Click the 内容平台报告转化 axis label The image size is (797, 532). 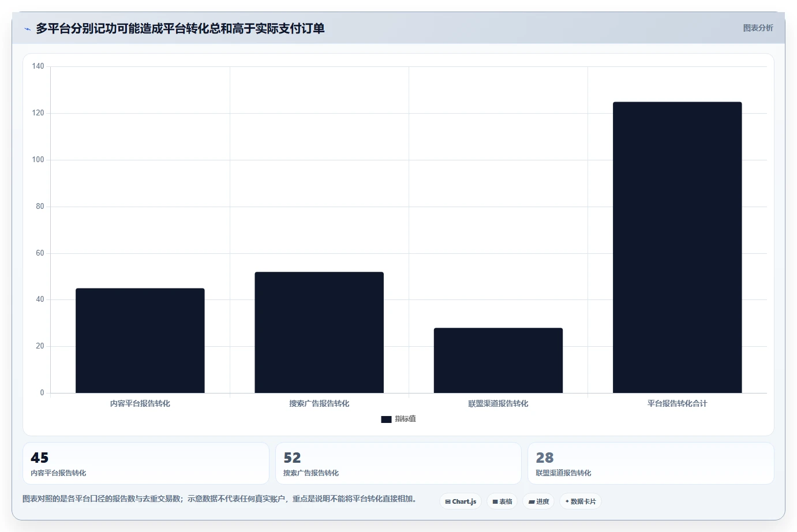point(140,403)
